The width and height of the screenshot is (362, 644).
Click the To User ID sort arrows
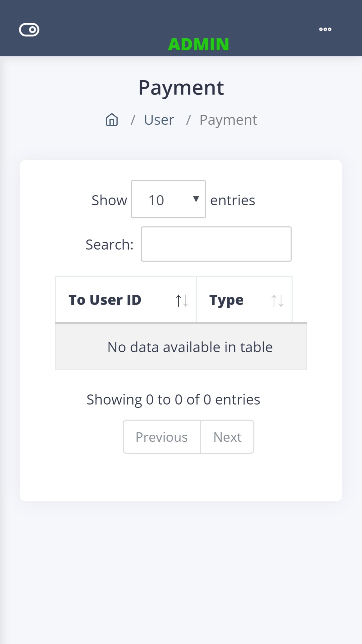(x=182, y=300)
